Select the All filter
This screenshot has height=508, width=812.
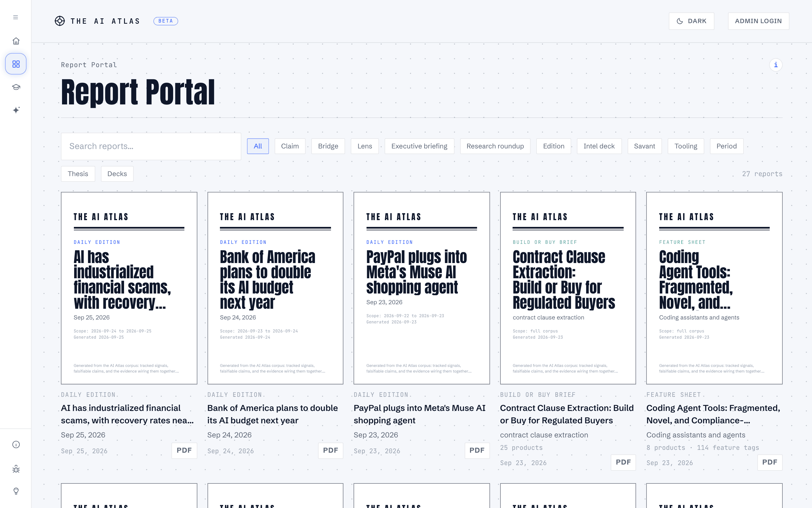(x=258, y=146)
